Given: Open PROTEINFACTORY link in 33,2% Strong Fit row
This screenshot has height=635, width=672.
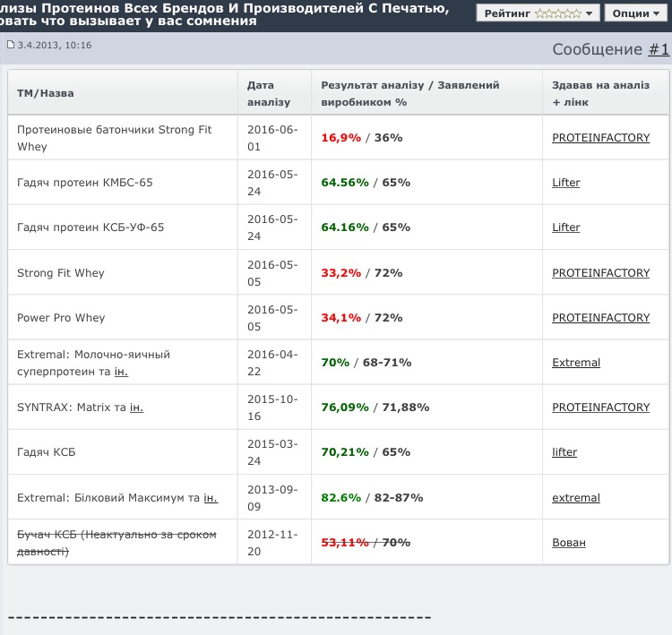Looking at the screenshot, I should pyautogui.click(x=600, y=272).
